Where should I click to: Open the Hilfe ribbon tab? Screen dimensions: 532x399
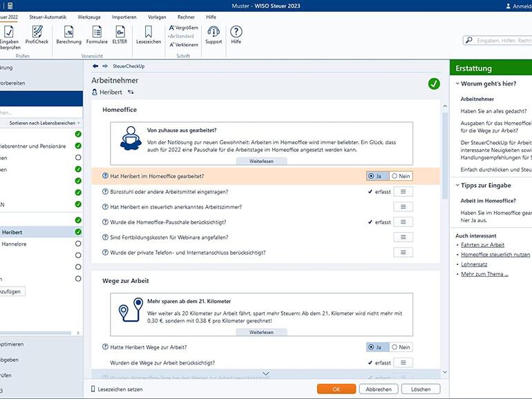coord(211,17)
